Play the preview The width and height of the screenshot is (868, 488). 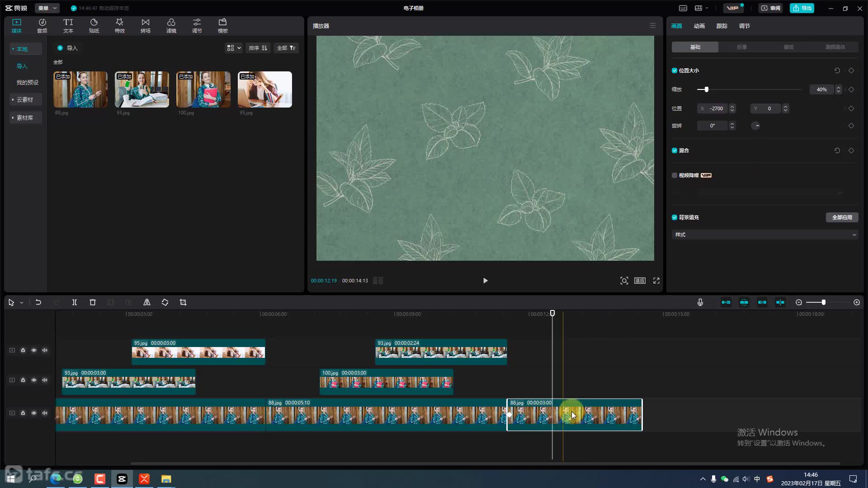pos(485,281)
